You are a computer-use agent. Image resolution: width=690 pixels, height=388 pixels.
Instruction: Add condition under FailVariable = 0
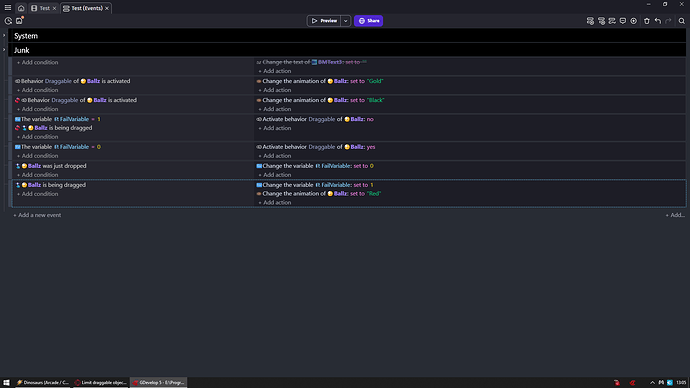coord(37,156)
